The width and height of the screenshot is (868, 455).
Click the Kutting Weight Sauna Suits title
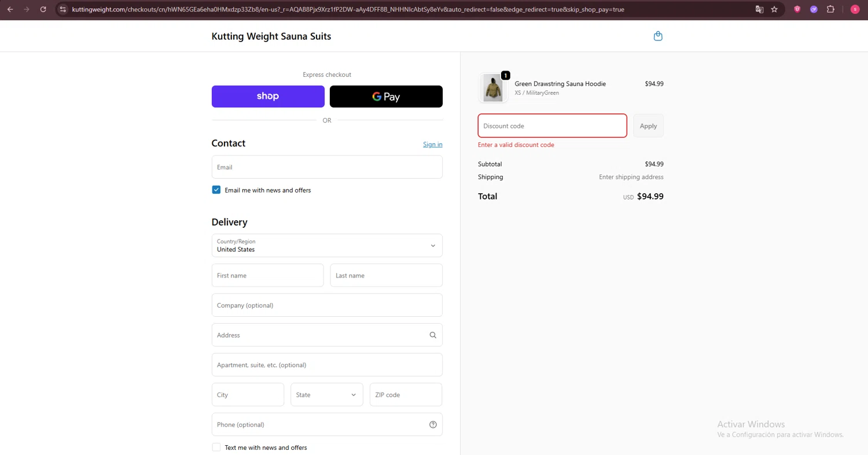tap(271, 36)
